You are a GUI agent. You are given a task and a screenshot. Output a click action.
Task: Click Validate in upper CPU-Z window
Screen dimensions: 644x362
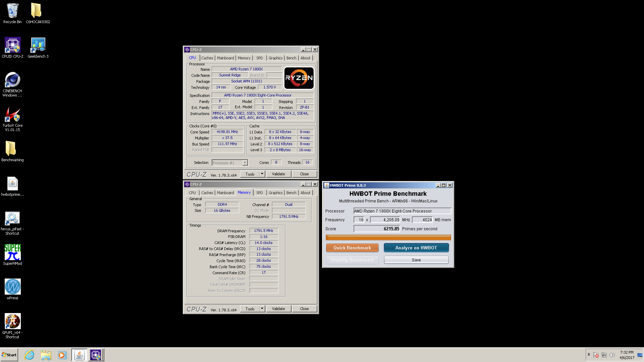[278, 174]
